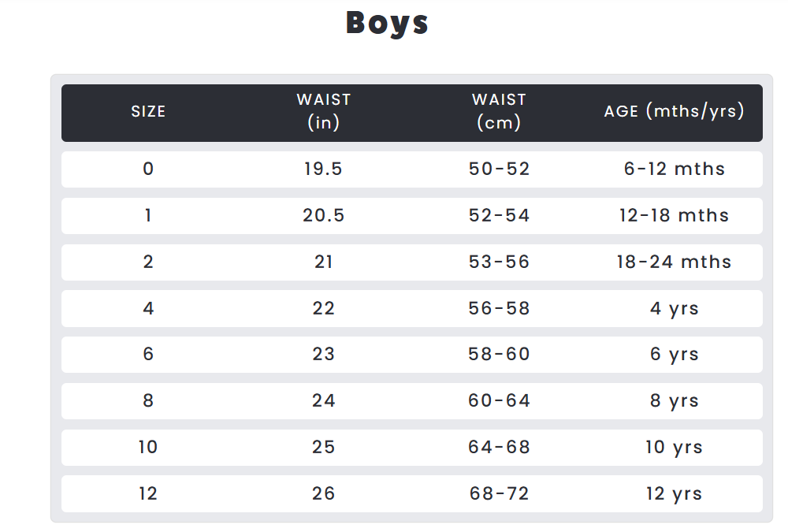This screenshot has height=532, width=788.
Task: Select the SIZE column header
Action: click(x=148, y=111)
